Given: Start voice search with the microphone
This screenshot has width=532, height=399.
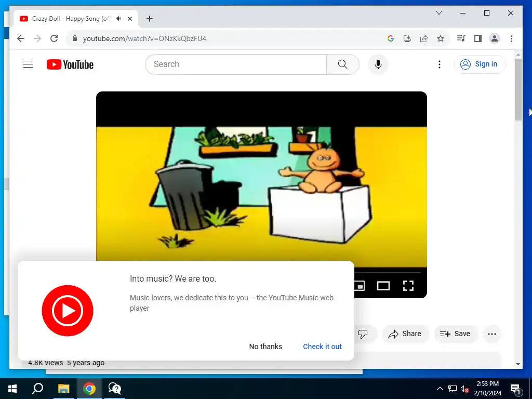Looking at the screenshot, I should coord(378,64).
